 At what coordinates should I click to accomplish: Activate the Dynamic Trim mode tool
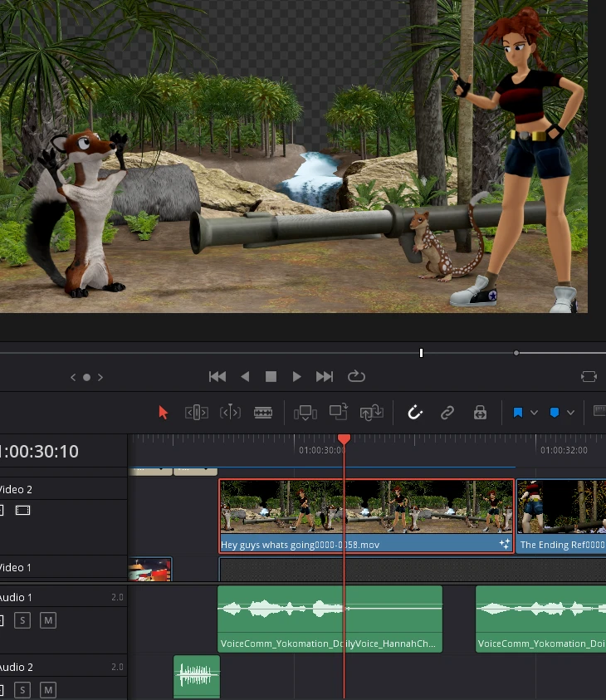coord(230,413)
